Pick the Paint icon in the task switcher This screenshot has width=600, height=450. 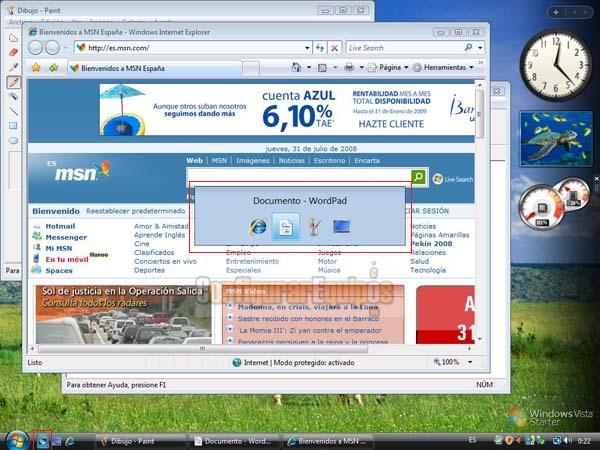tap(314, 227)
